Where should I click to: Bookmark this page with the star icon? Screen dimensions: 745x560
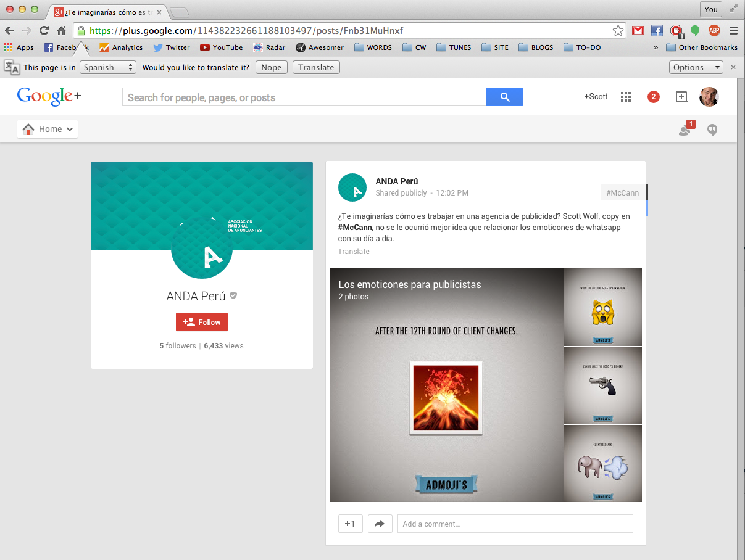(x=618, y=30)
